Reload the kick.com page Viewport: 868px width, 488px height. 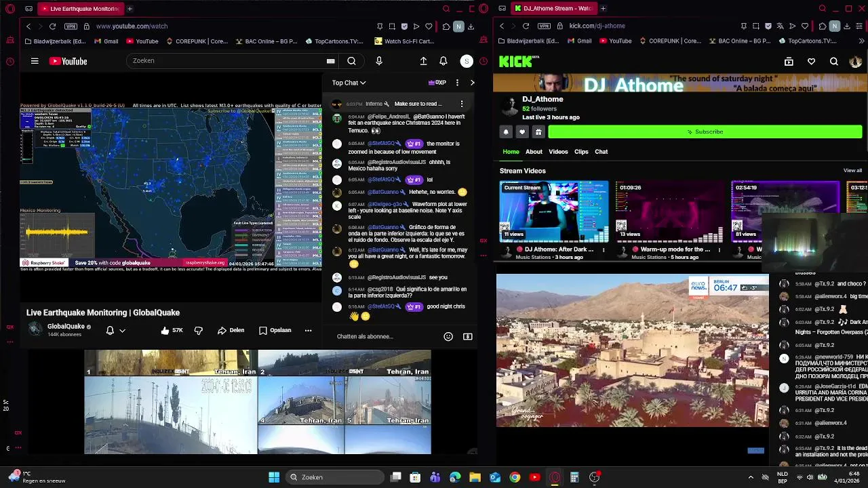[526, 26]
